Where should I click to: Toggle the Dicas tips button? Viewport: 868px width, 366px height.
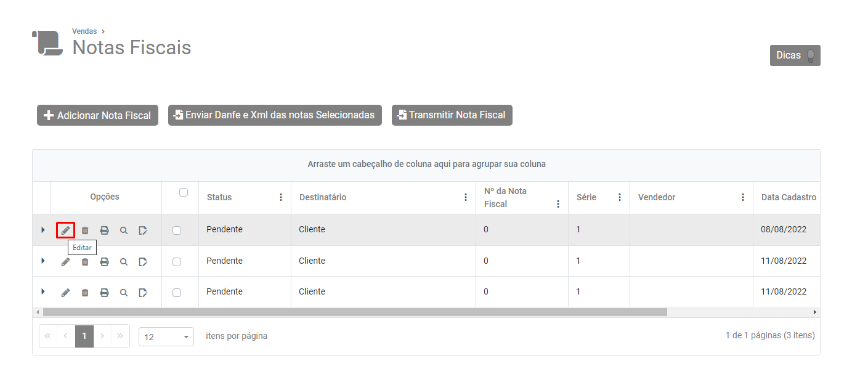(795, 55)
